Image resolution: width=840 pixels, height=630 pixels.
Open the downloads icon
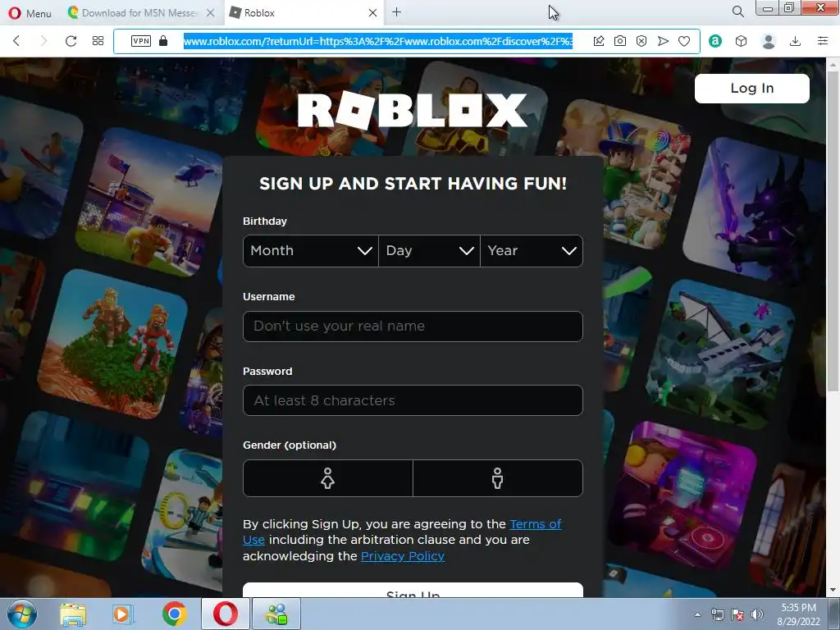(796, 41)
